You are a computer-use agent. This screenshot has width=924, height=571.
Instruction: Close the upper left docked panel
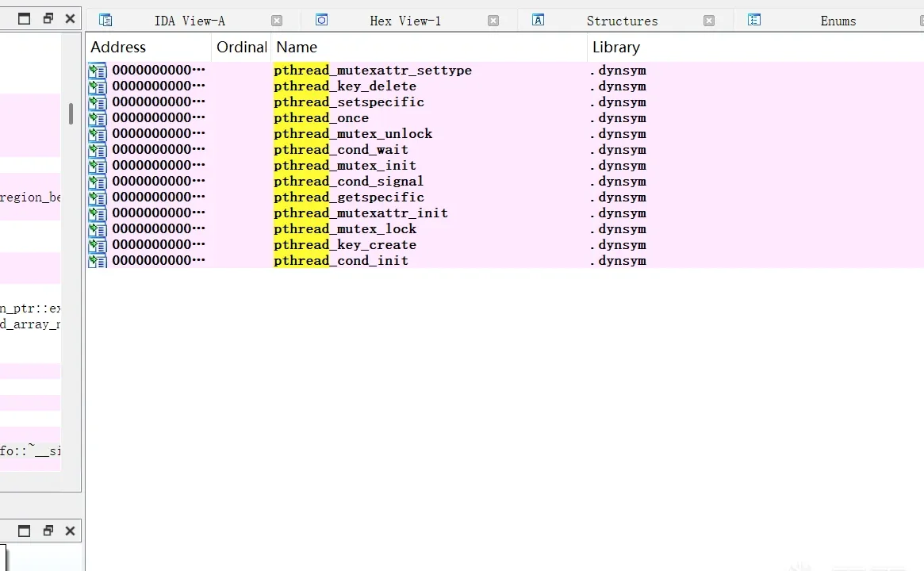(70, 18)
